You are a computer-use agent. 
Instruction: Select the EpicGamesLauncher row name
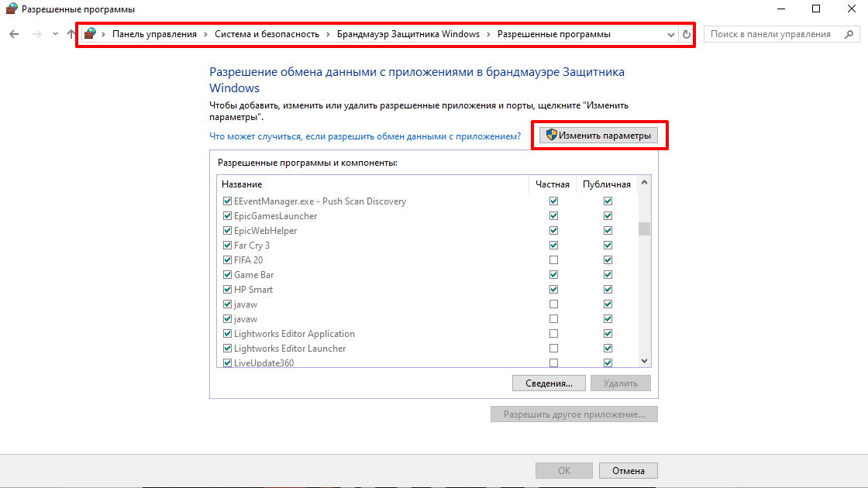276,216
